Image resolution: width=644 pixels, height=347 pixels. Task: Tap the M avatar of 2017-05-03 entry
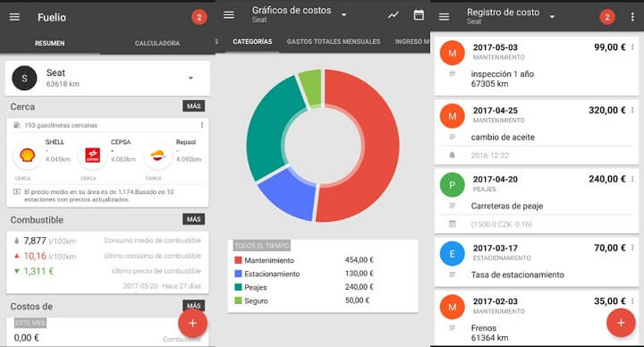click(453, 53)
